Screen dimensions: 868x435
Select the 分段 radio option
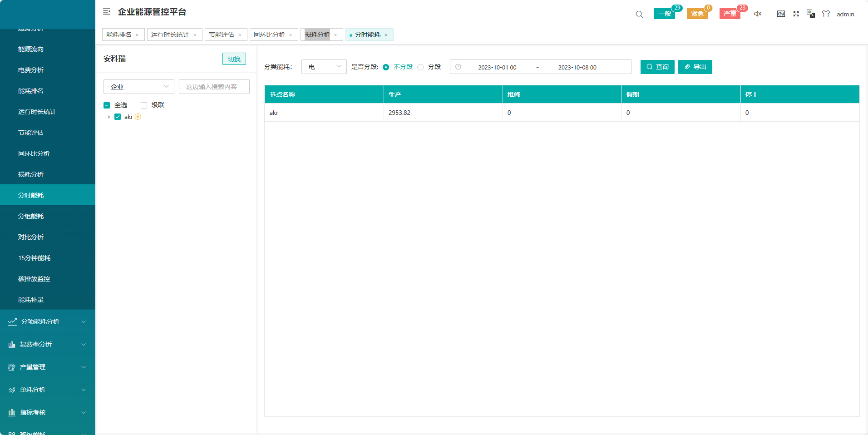[x=420, y=67]
